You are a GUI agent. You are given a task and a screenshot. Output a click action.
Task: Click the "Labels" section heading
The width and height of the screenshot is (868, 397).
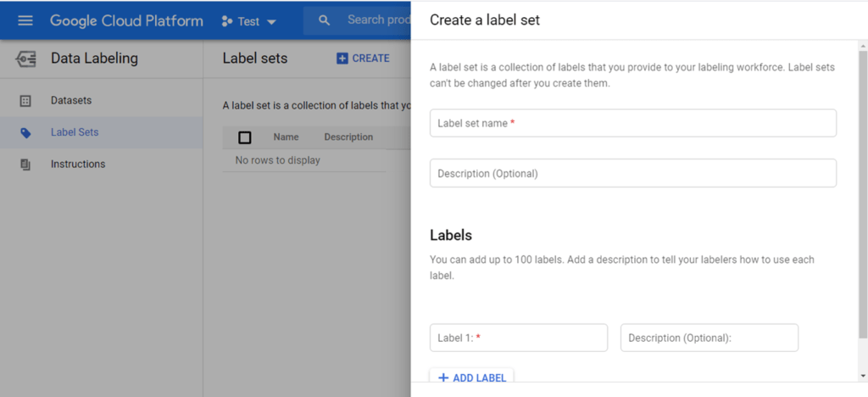tap(451, 235)
